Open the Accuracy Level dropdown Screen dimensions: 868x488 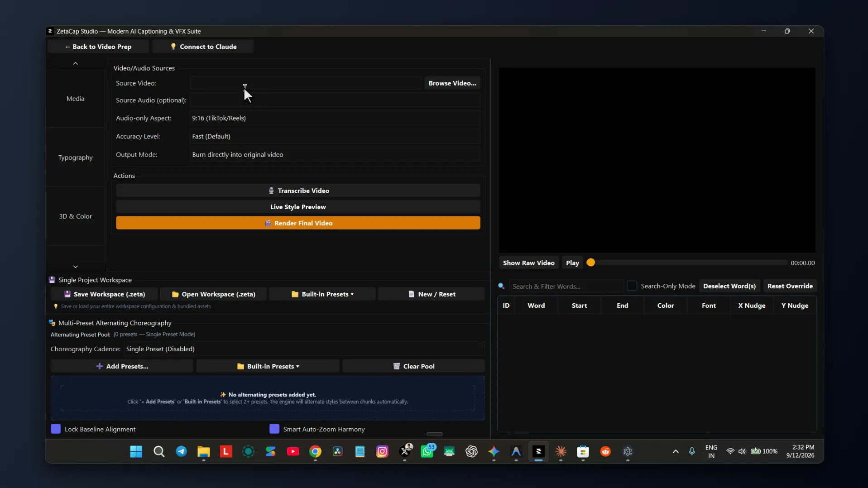tap(335, 136)
